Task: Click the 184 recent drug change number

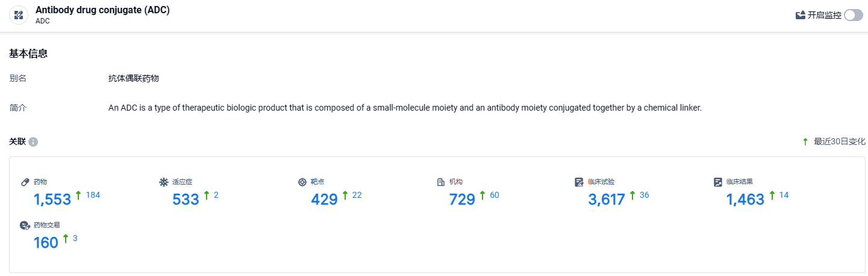Action: [x=93, y=195]
